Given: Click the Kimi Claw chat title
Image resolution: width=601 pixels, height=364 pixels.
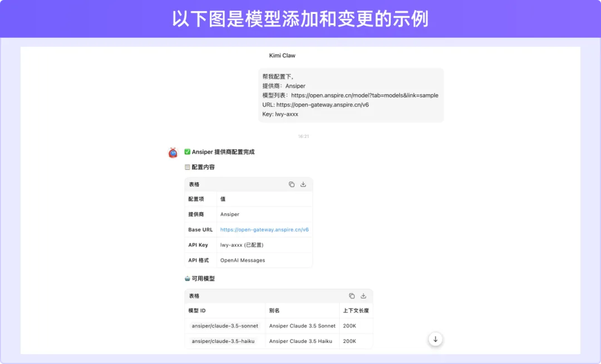Looking at the screenshot, I should coord(282,56).
